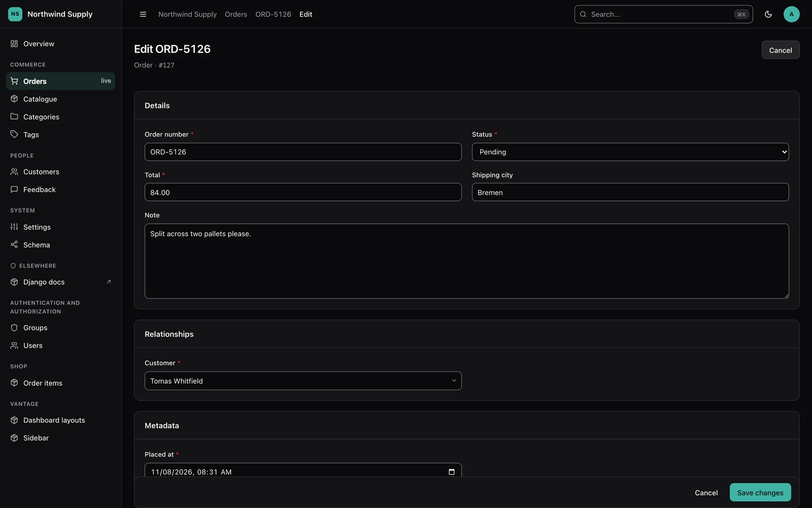Open the Status dropdown showing Pending
Viewport: 812px width, 508px height.
coord(630,152)
